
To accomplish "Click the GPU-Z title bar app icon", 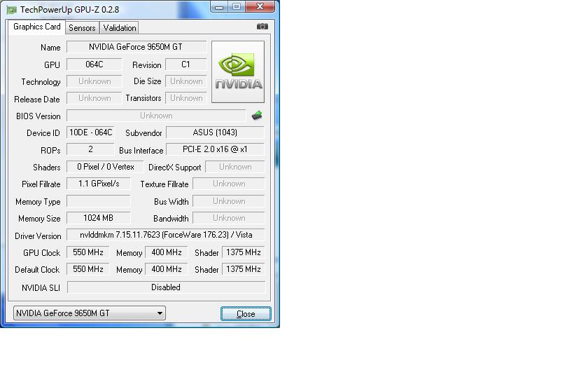I will (12, 10).
